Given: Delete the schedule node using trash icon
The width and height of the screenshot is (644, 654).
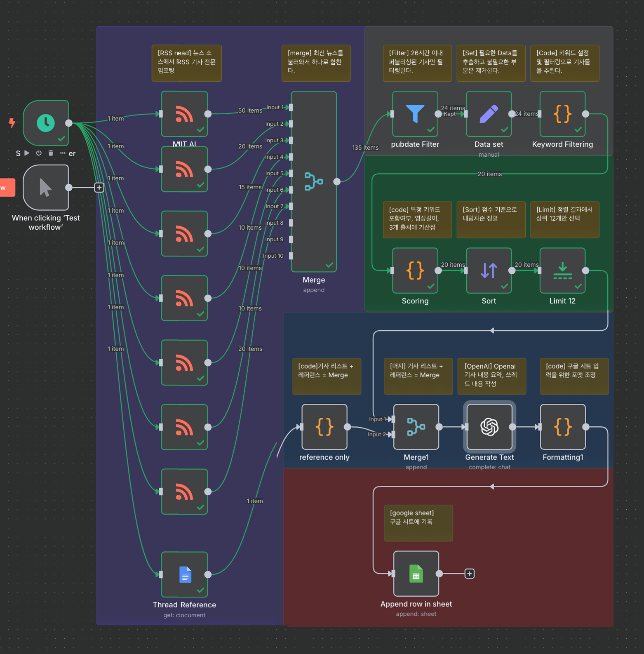Looking at the screenshot, I should pyautogui.click(x=51, y=153).
